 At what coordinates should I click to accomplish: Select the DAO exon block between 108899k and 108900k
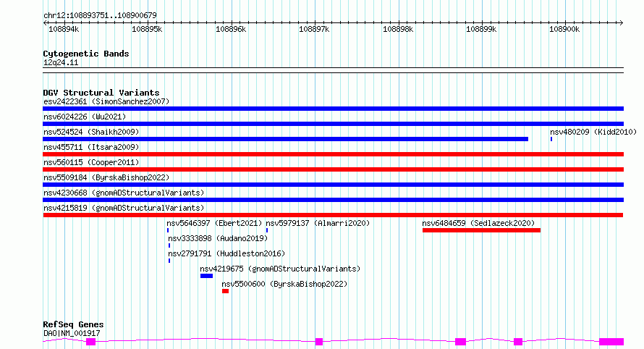tap(518, 342)
